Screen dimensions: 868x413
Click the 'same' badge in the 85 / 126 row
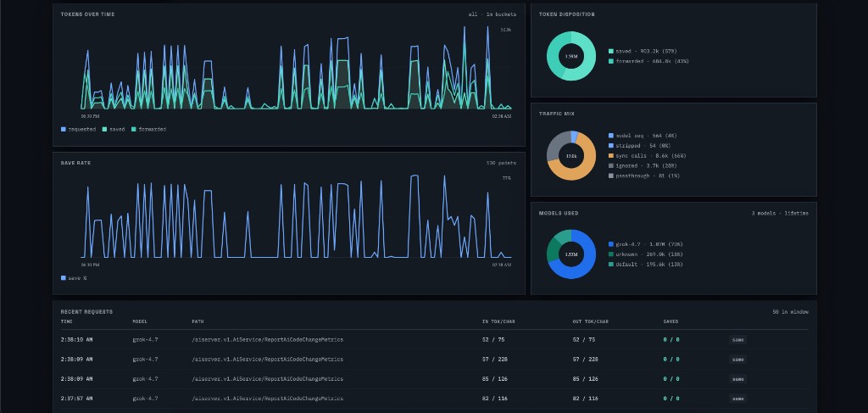pyautogui.click(x=737, y=379)
